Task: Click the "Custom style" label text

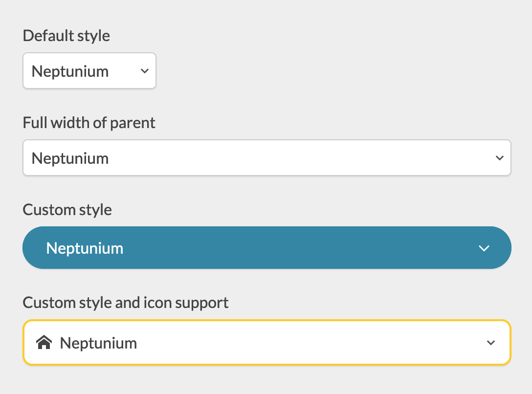Action: 67,210
